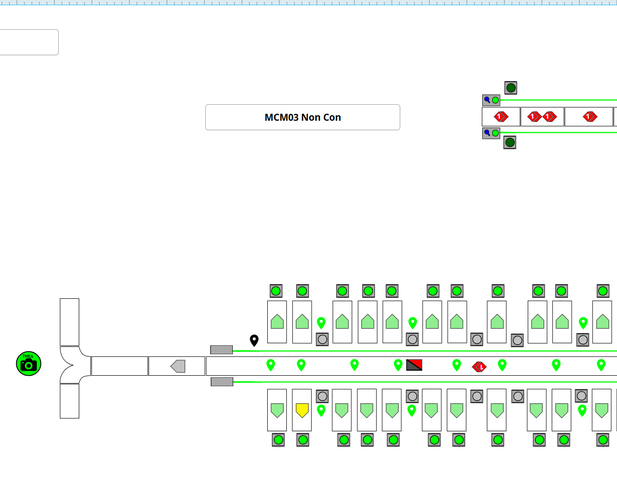Click first red diamond on upper conveyor

[501, 117]
